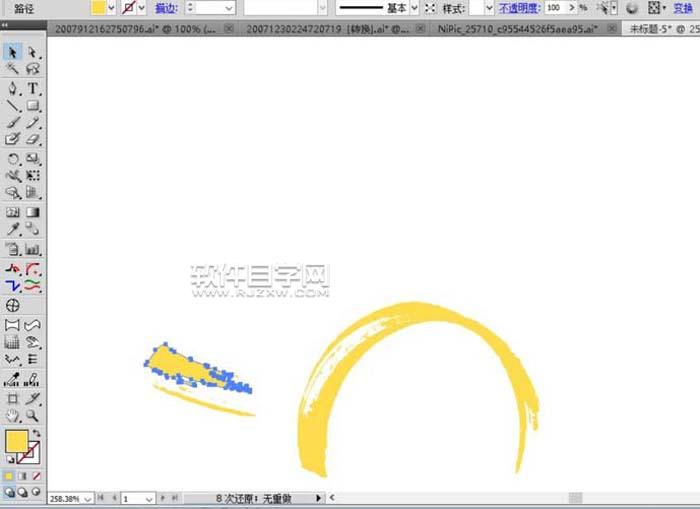Select the Rectangle tool
700x509 pixels.
32,105
